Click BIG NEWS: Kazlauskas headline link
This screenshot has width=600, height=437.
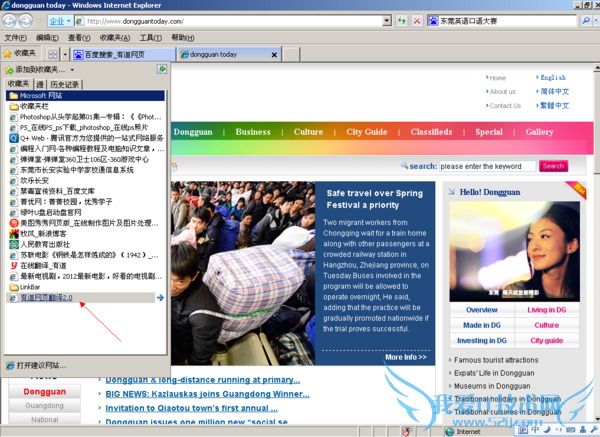(x=207, y=394)
